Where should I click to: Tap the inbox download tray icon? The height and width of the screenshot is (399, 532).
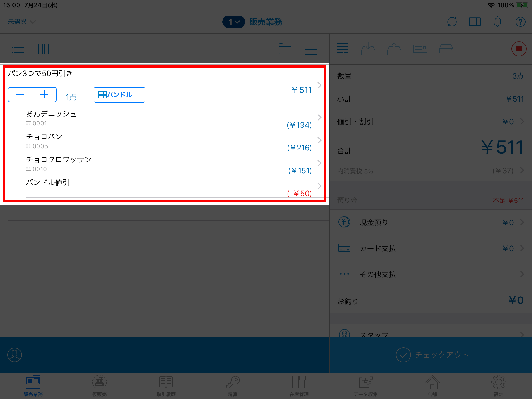coord(368,49)
